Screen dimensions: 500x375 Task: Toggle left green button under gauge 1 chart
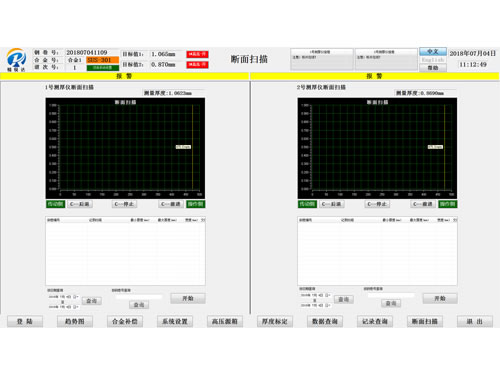click(55, 204)
